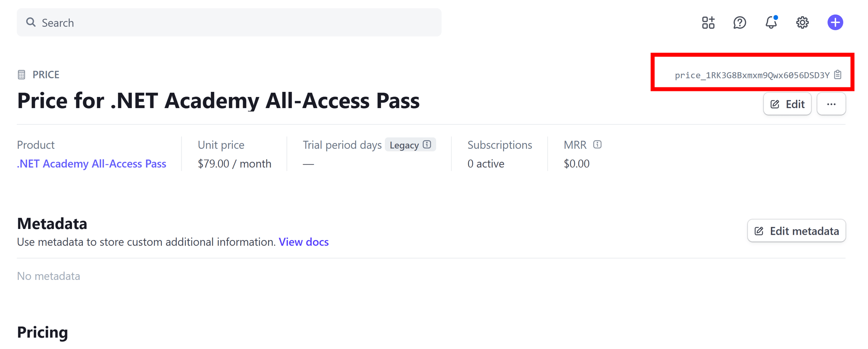This screenshot has height=349, width=868.
Task: Open the three-dot more options menu
Action: 831,104
